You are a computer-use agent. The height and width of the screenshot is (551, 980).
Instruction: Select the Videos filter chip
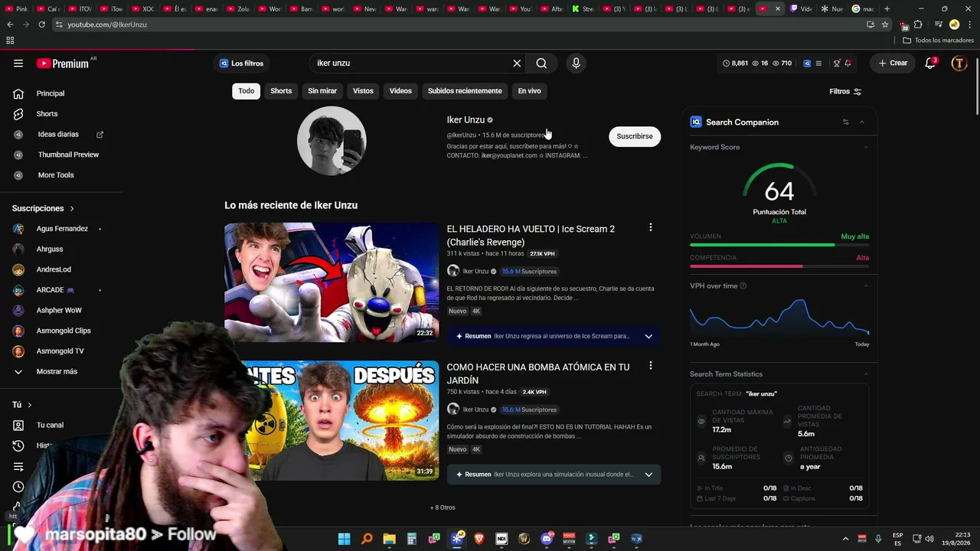[x=400, y=91]
